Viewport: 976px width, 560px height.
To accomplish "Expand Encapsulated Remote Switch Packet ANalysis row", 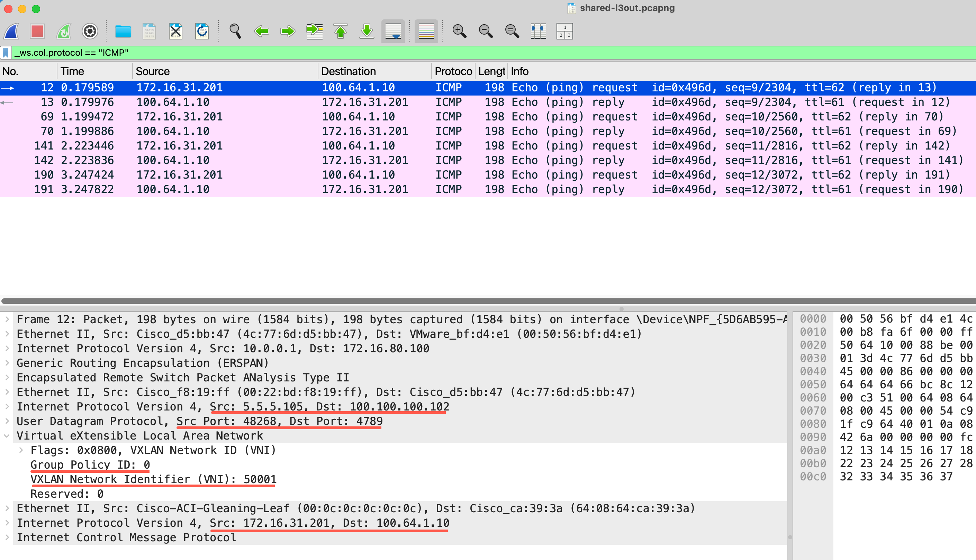I will [x=7, y=378].
